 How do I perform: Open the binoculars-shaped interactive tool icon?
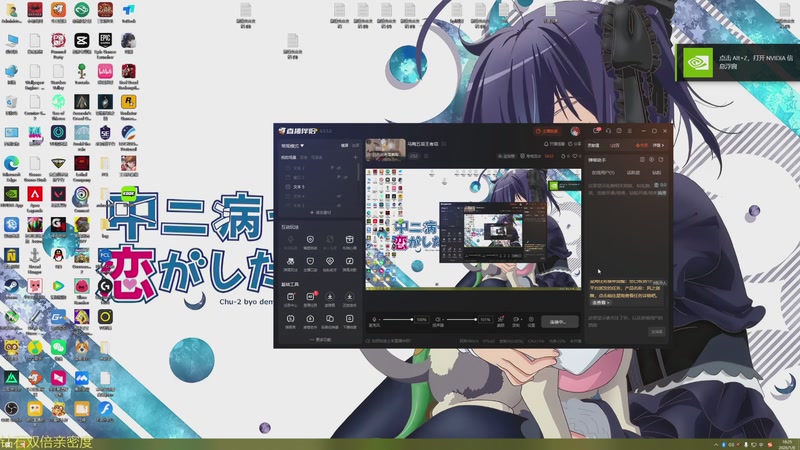click(290, 263)
